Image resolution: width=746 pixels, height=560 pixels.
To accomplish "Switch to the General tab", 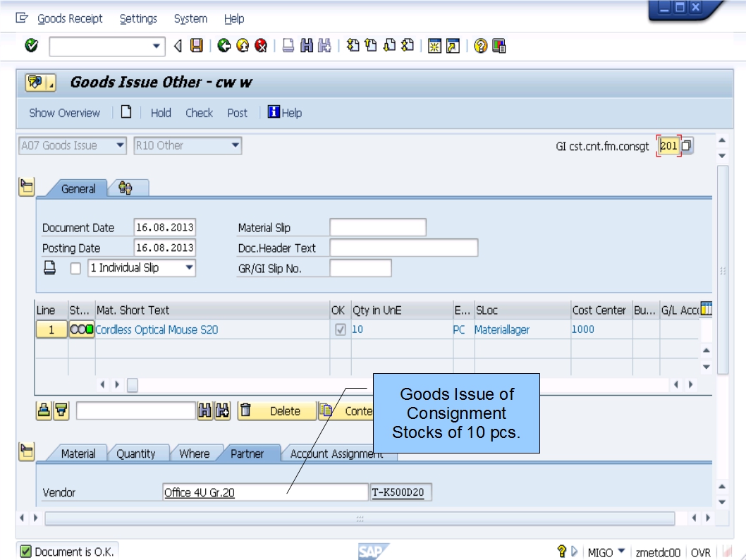I will (x=78, y=189).
